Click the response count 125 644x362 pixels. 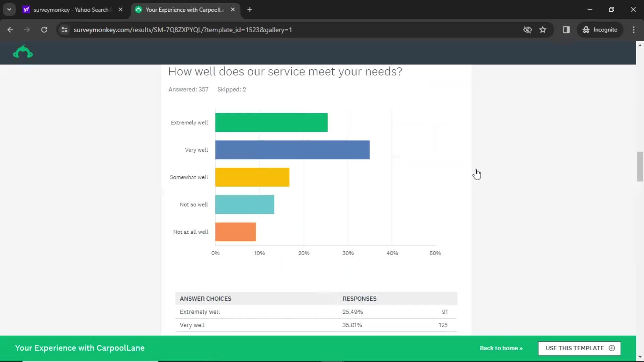click(443, 325)
